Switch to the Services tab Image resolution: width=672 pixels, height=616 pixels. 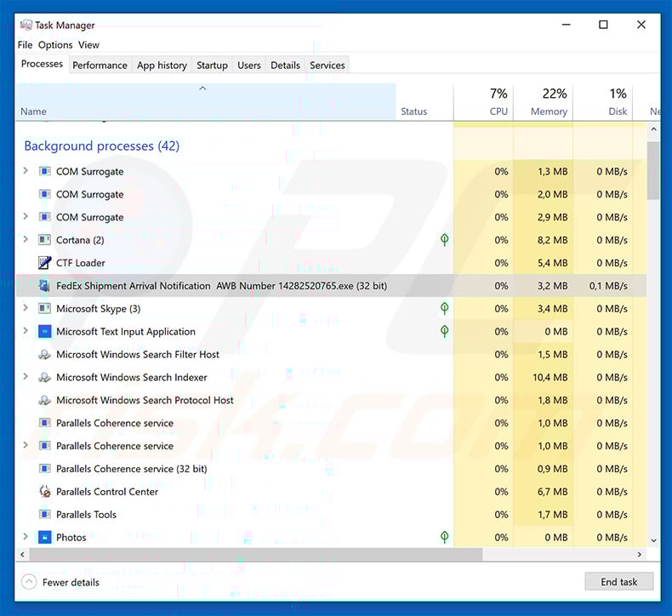coord(327,66)
